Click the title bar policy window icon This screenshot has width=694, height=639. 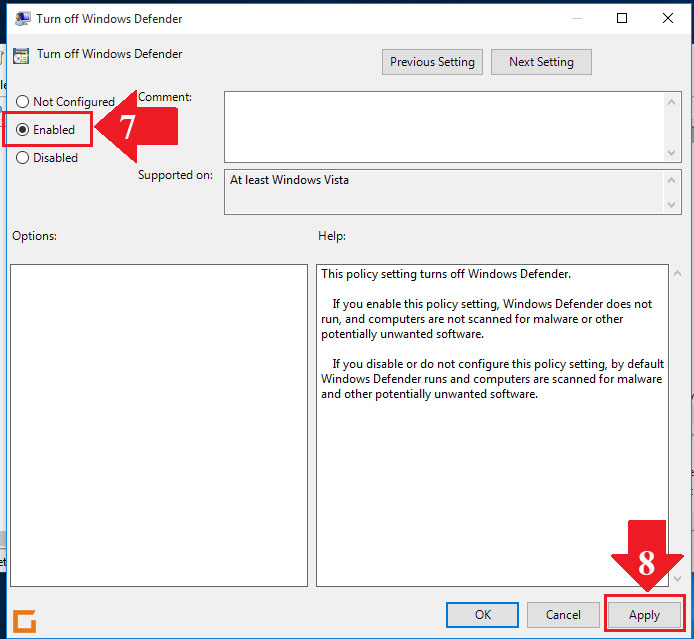[x=23, y=19]
